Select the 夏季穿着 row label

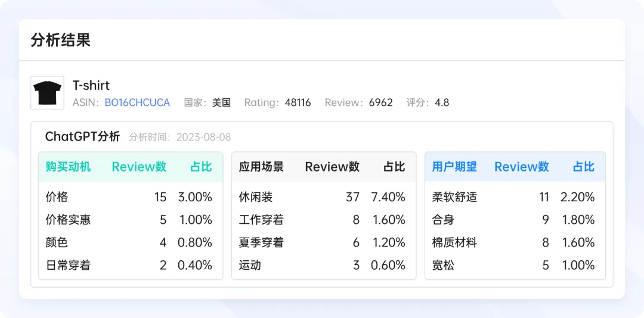(x=261, y=242)
